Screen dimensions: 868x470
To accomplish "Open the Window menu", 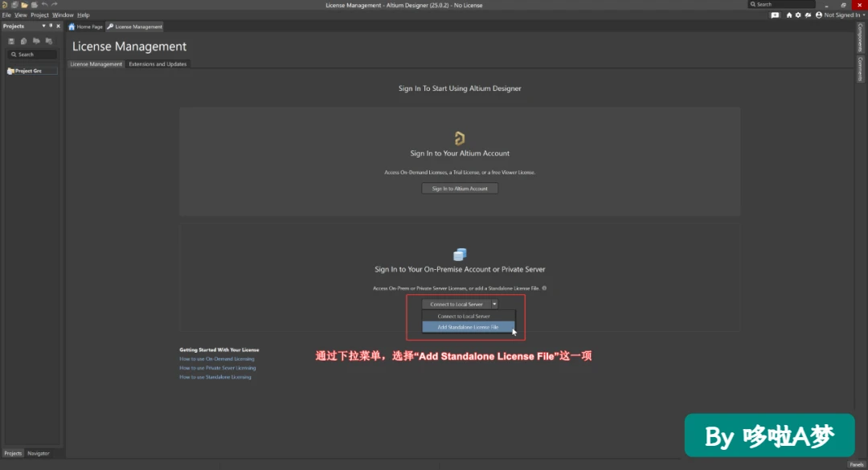I will pyautogui.click(x=63, y=15).
